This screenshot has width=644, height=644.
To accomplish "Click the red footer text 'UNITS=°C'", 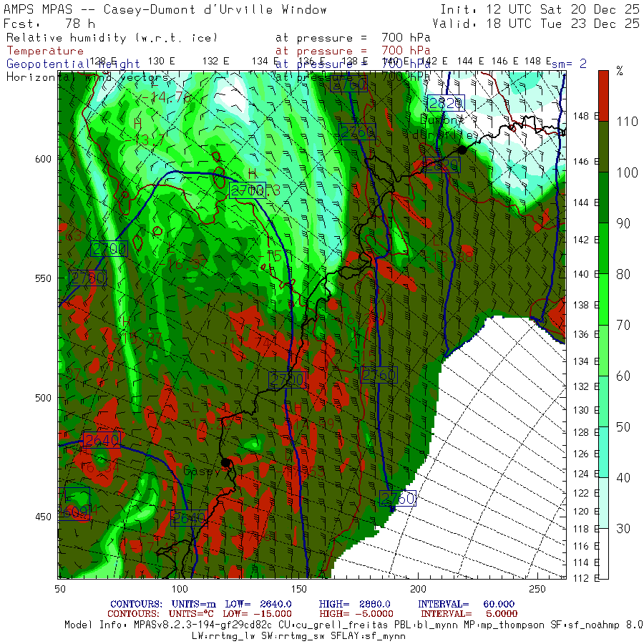I will [x=191, y=614].
